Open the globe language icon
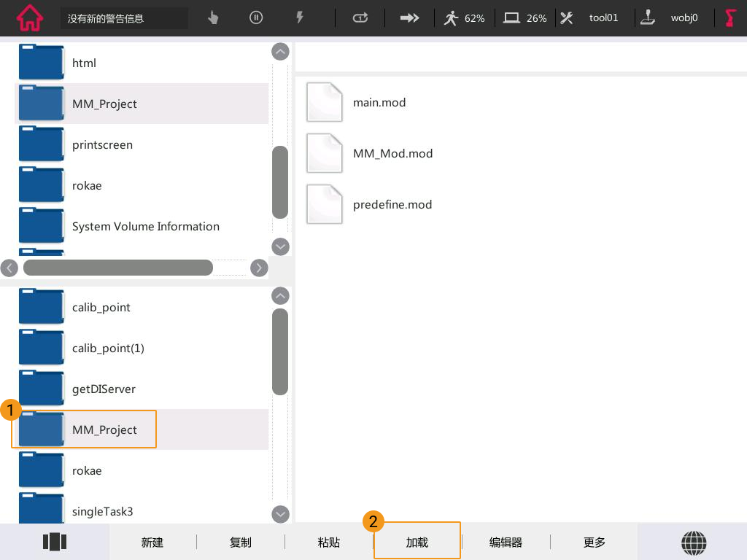Screen dimensions: 747x560 point(694,542)
